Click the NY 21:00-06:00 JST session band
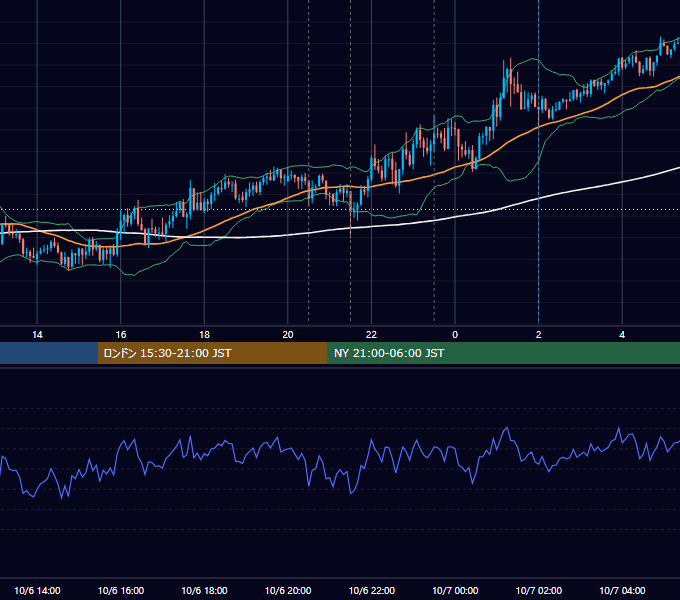The image size is (680, 600). [x=503, y=353]
